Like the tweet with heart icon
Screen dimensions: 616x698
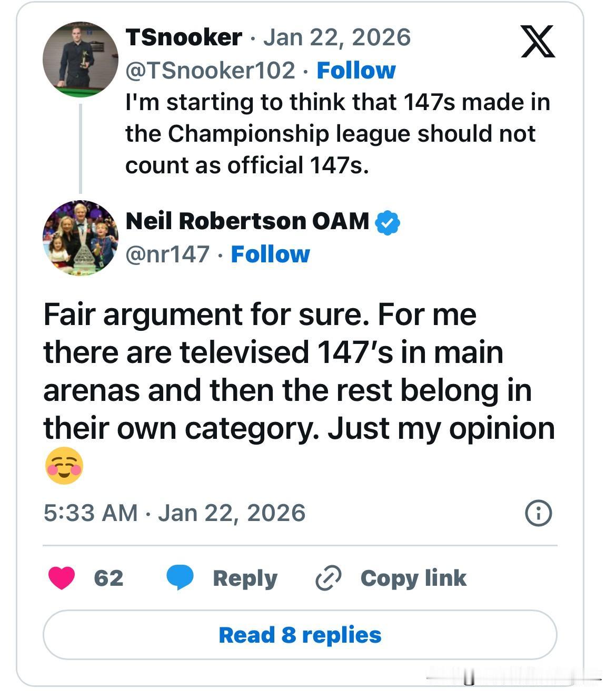pos(62,577)
